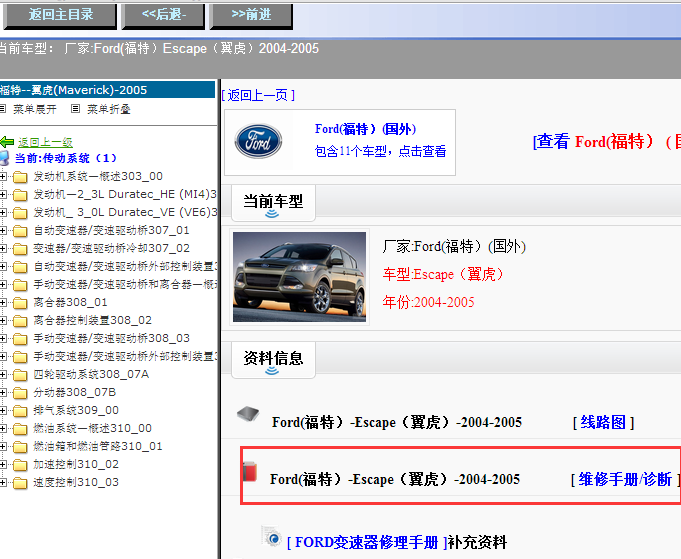Click the 年份:2004-2005 text

tap(428, 302)
